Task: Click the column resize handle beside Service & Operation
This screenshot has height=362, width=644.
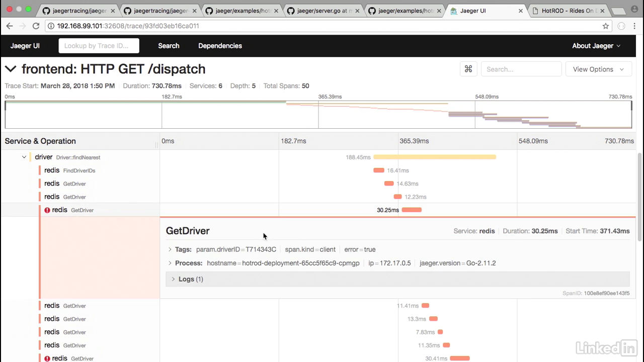Action: pos(156,145)
